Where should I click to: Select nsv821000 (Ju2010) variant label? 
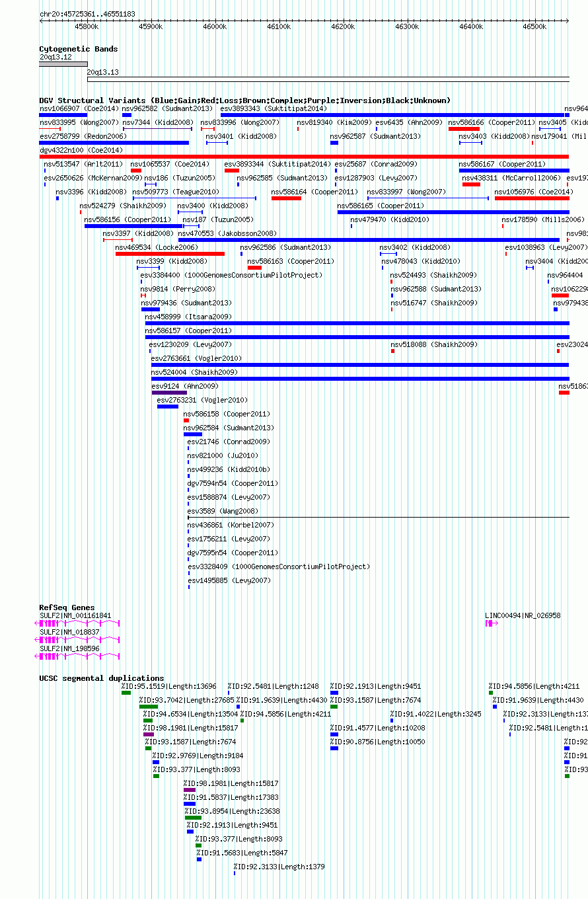[x=223, y=455]
